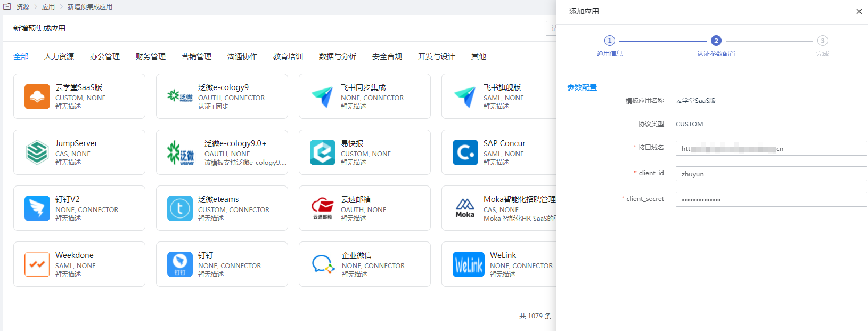Select the 营销管理 category tab
Viewport: 868px width, 331px height.
(196, 56)
